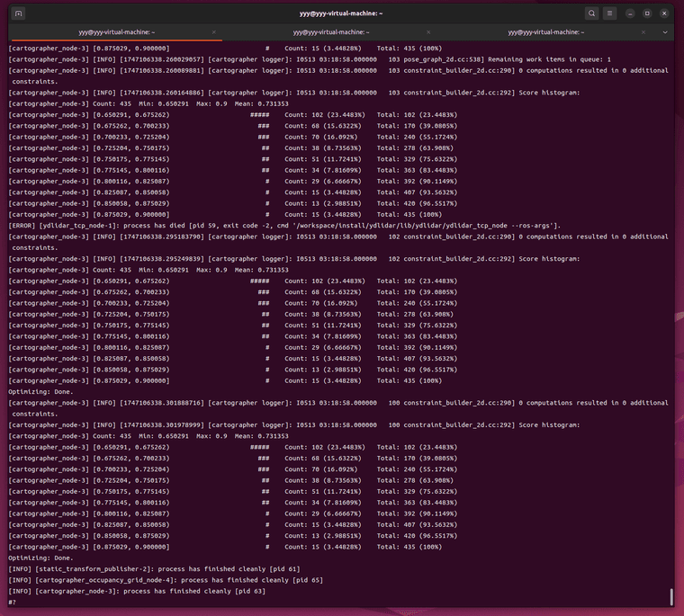Close the active orange-underlined tab with its X
The height and width of the screenshot is (616, 684).
[x=214, y=32]
